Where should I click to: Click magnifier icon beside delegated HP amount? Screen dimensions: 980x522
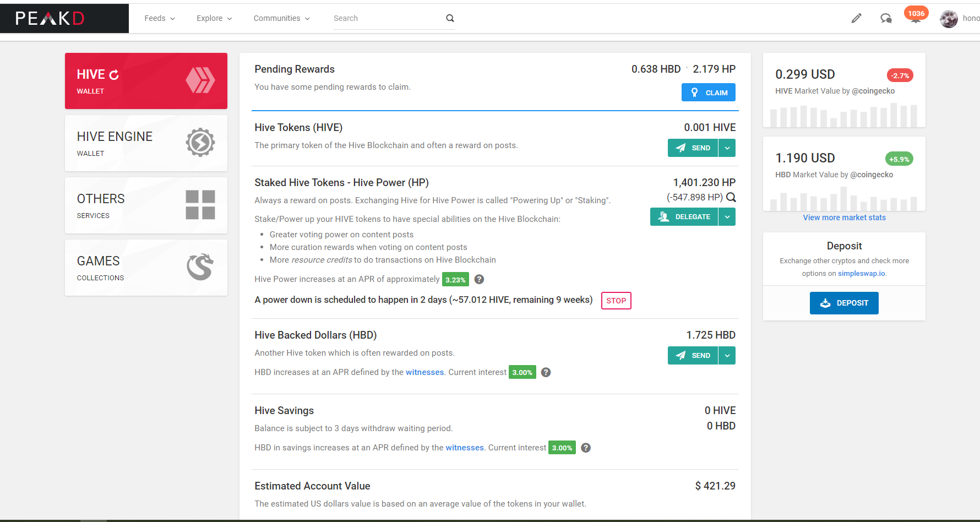(x=731, y=197)
